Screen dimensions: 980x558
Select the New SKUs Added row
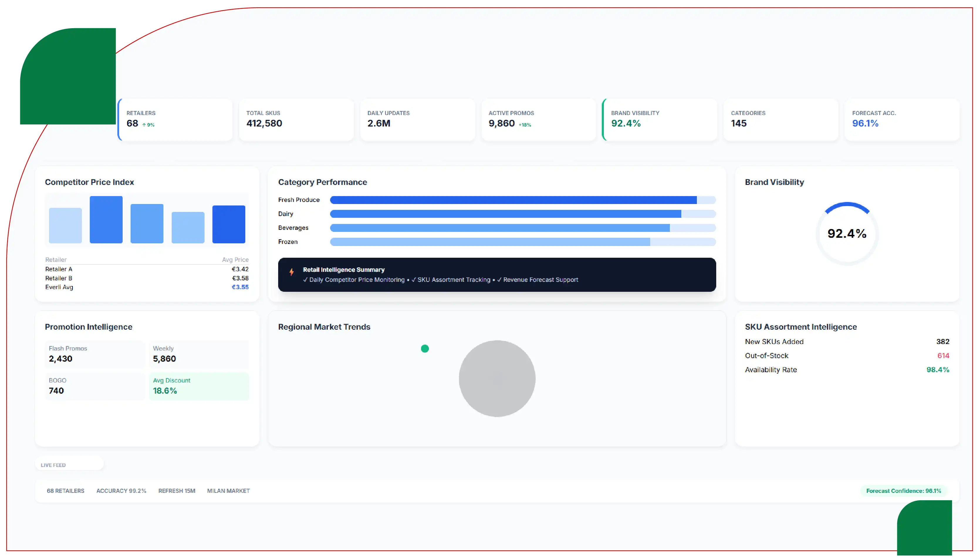tap(847, 341)
